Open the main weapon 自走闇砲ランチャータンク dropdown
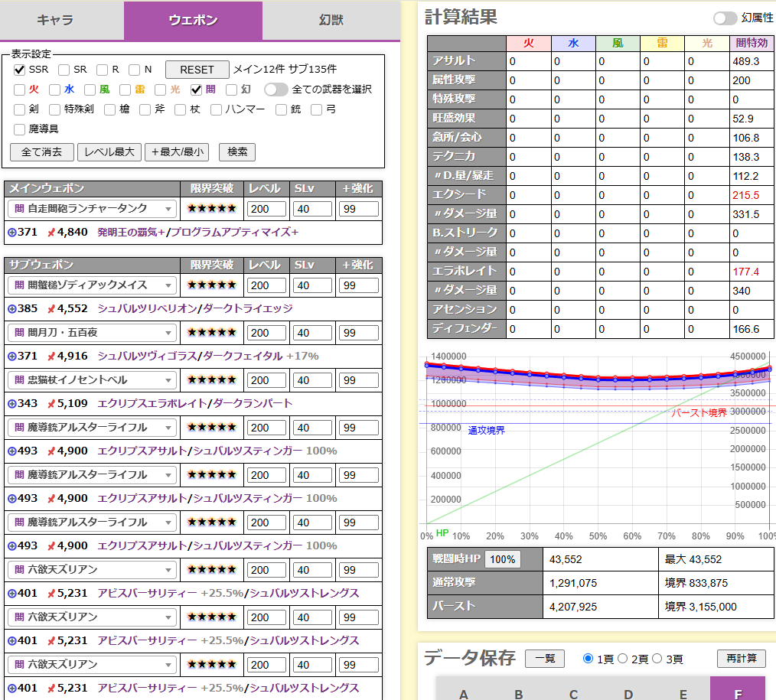 [x=92, y=209]
